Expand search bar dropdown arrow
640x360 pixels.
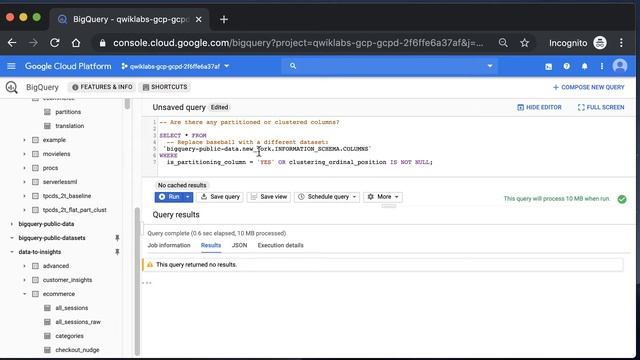[x=490, y=66]
